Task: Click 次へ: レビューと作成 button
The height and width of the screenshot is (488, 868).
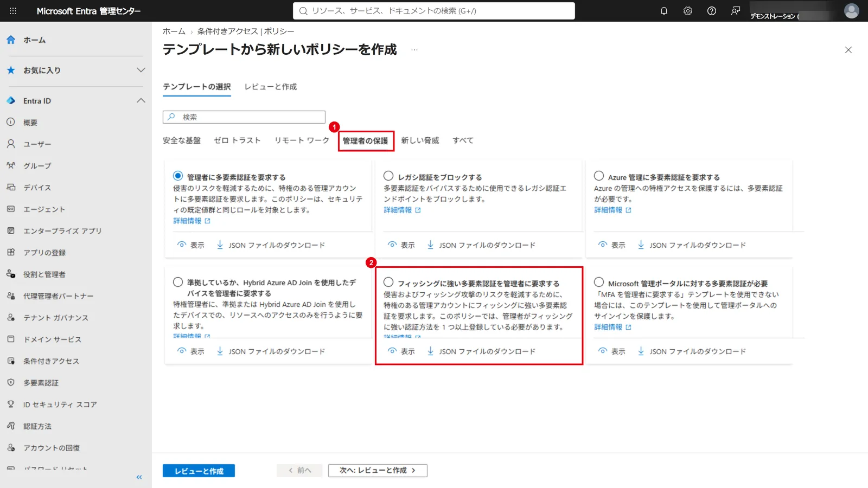Action: pyautogui.click(x=378, y=471)
